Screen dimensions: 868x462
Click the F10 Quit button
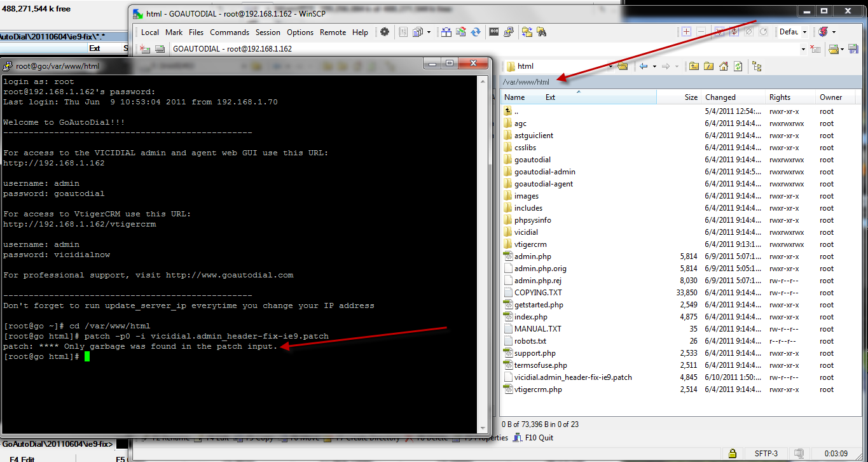534,438
